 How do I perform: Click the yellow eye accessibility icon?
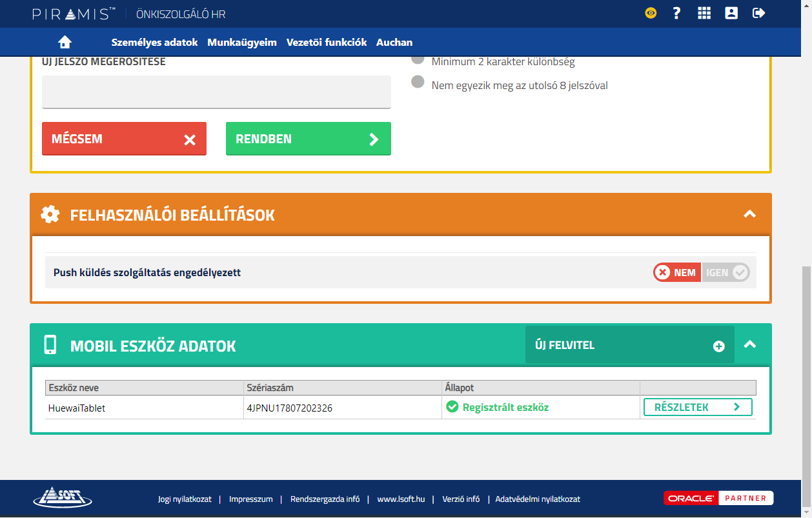point(651,13)
